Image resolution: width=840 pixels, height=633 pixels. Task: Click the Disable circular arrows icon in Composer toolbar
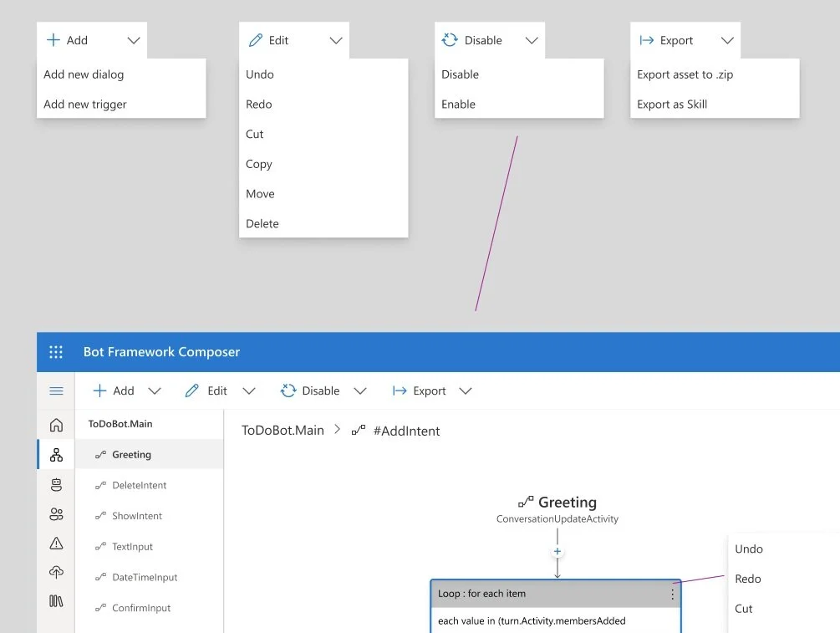point(288,391)
